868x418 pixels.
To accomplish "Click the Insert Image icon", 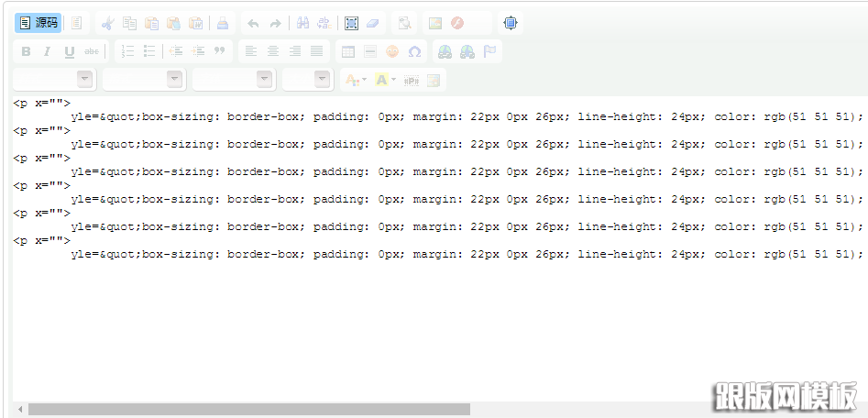I will tap(435, 23).
